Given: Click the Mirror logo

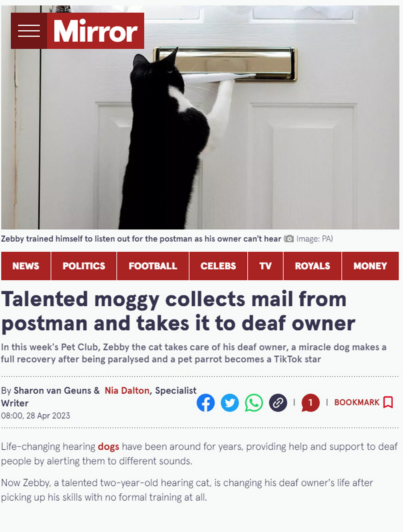Looking at the screenshot, I should coord(96,31).
